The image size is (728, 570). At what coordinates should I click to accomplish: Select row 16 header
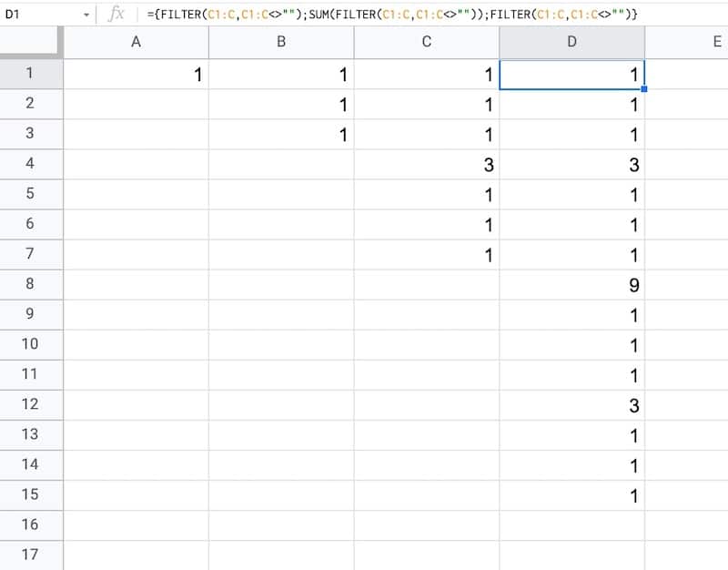tap(31, 525)
